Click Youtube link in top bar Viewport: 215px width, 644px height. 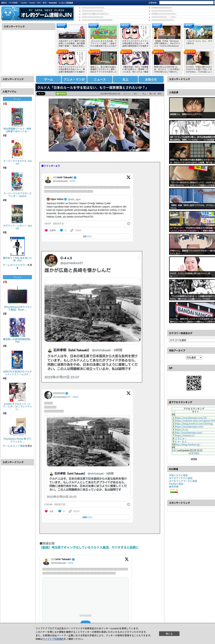[x=53, y=3]
